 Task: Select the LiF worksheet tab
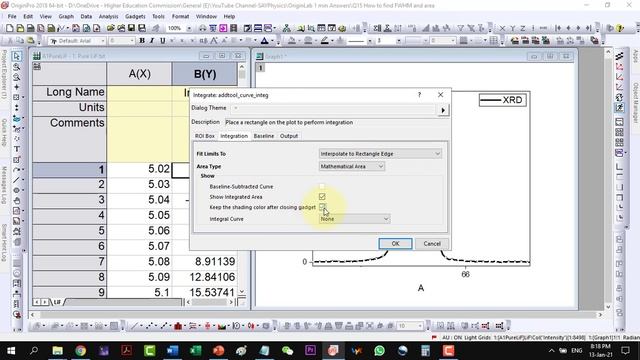tap(57, 302)
